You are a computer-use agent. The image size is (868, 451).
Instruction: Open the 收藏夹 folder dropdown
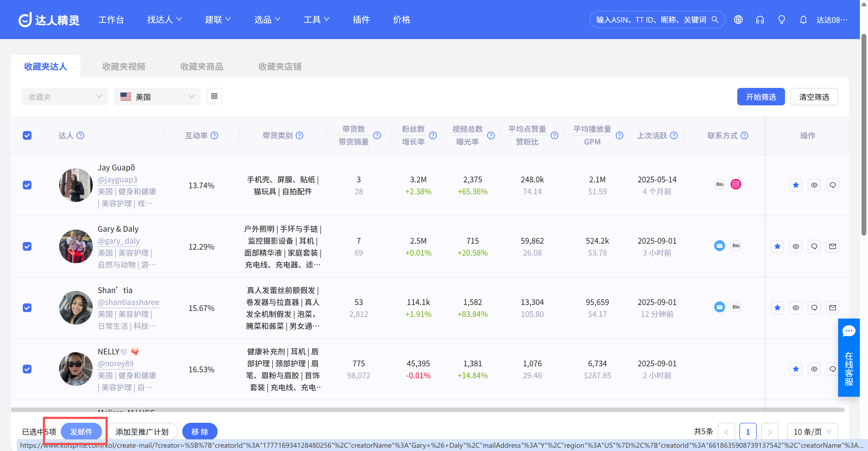tap(65, 96)
